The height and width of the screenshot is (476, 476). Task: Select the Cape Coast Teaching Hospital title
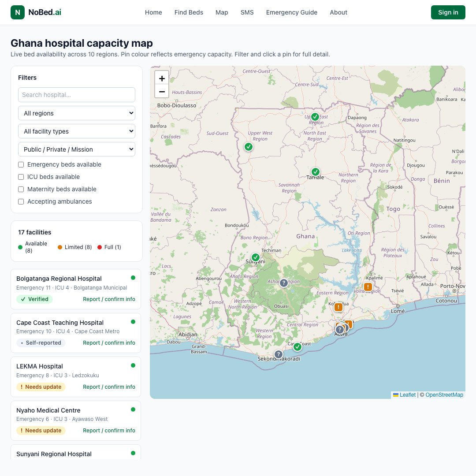[60, 323]
